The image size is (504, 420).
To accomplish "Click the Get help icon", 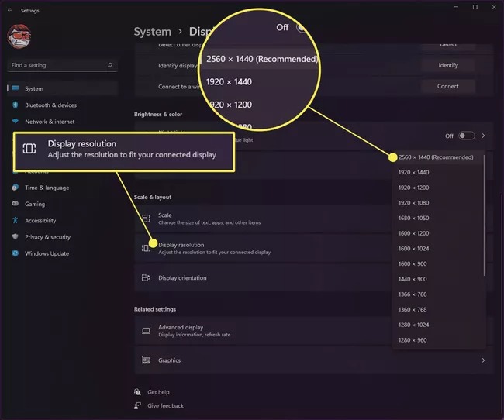I will [137, 392].
